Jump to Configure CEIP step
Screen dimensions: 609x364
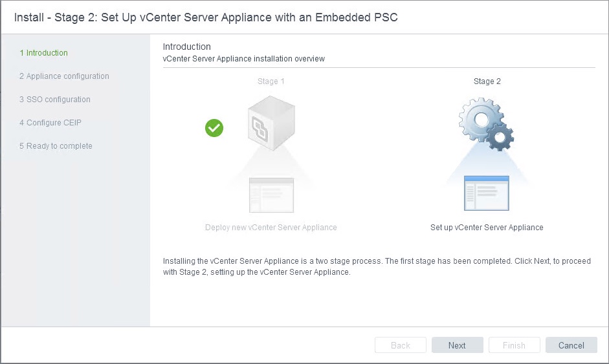[x=50, y=123]
